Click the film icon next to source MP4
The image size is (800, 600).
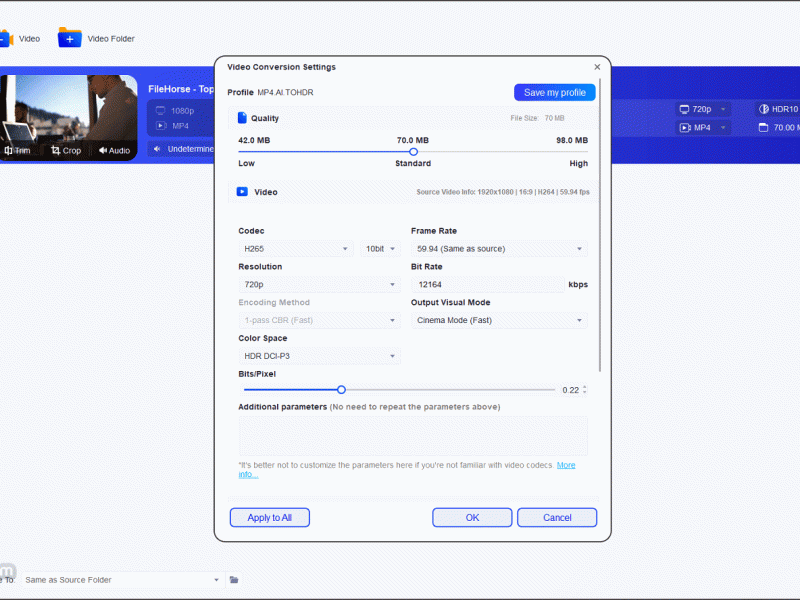[161, 126]
